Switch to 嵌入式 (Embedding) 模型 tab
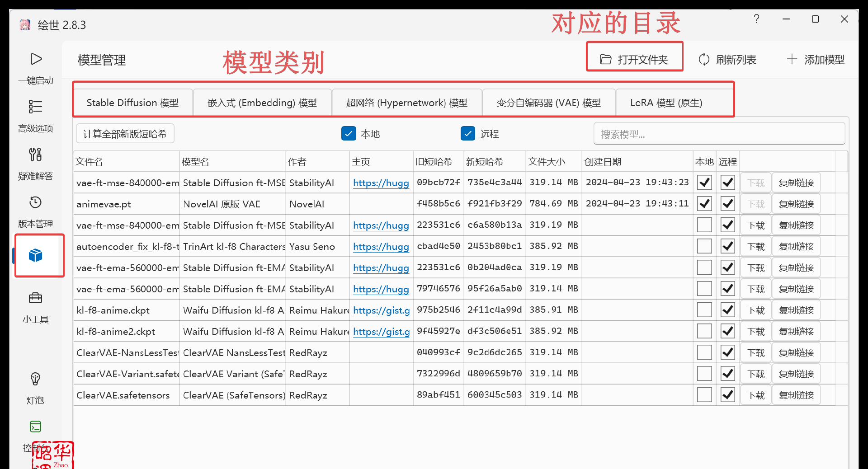868x469 pixels. tap(262, 103)
